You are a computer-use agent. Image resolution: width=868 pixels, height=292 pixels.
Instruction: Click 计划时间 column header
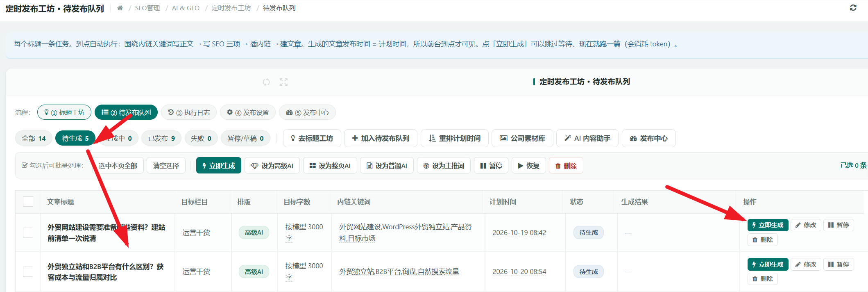click(x=503, y=202)
